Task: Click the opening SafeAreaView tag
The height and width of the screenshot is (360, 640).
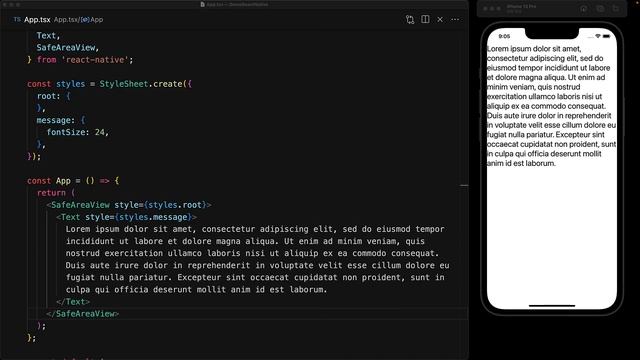Action: 129,205
